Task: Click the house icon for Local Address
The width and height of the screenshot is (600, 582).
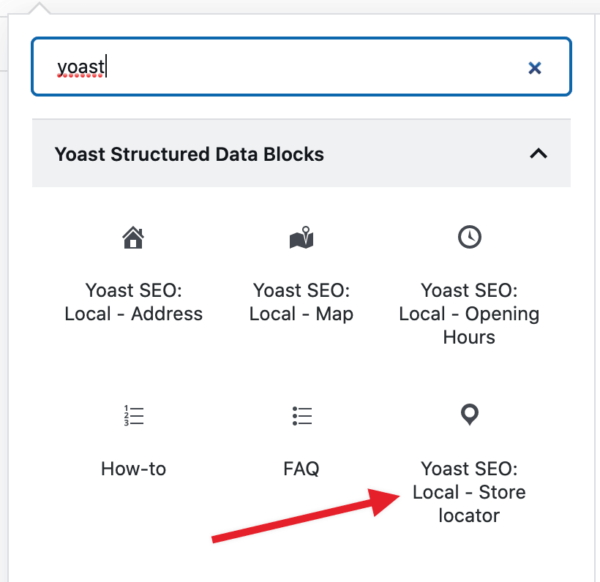Action: [133, 238]
